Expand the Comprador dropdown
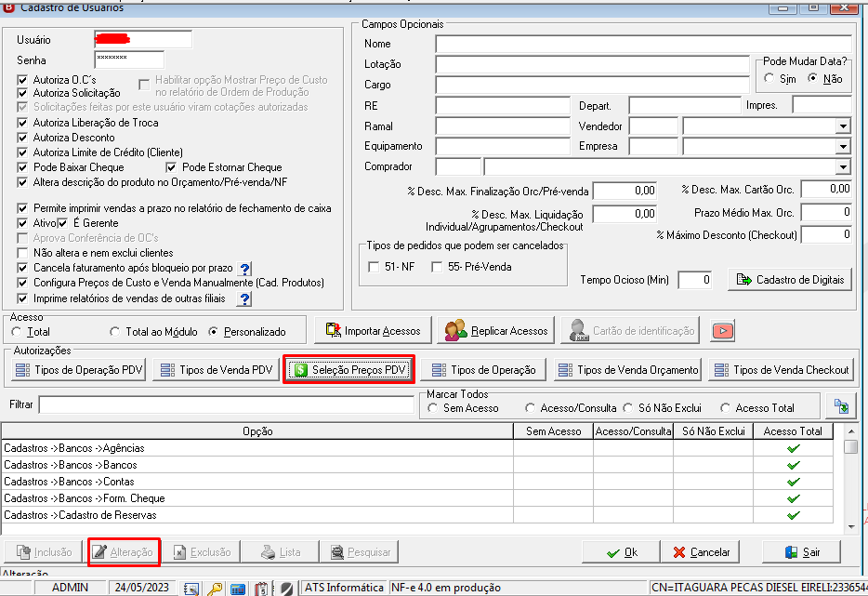The image size is (868, 596). pos(843,166)
